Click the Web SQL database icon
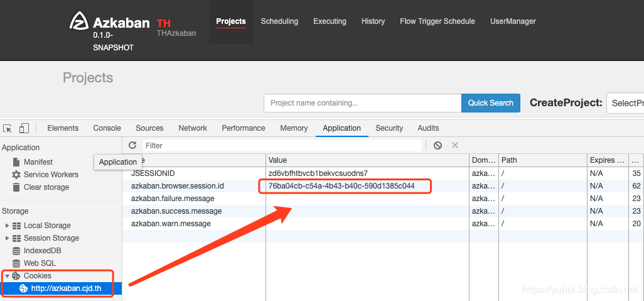Image resolution: width=644 pixels, height=301 pixels. (16, 263)
